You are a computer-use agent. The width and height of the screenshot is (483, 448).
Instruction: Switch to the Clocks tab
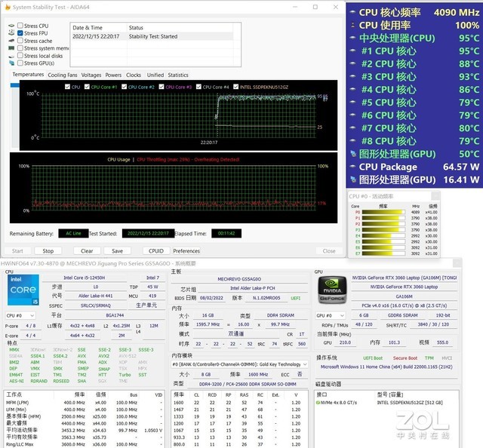click(134, 75)
